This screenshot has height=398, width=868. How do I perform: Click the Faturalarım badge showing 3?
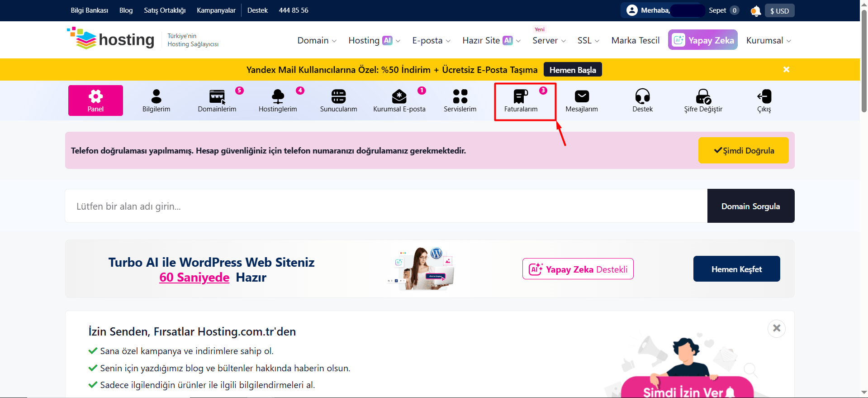(543, 91)
